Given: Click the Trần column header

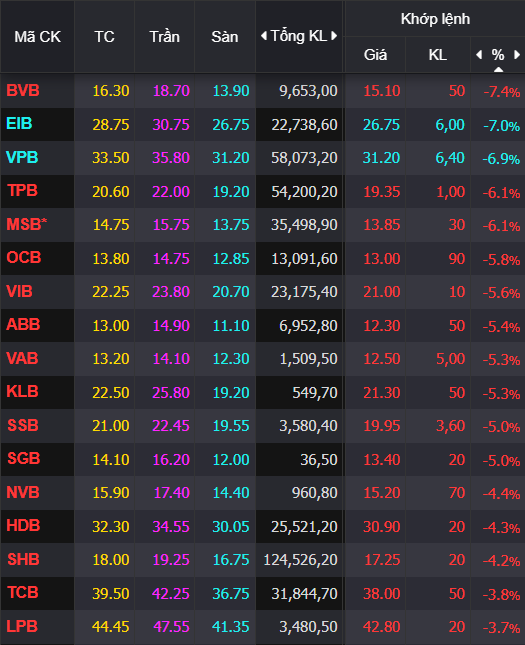Looking at the screenshot, I should [165, 37].
